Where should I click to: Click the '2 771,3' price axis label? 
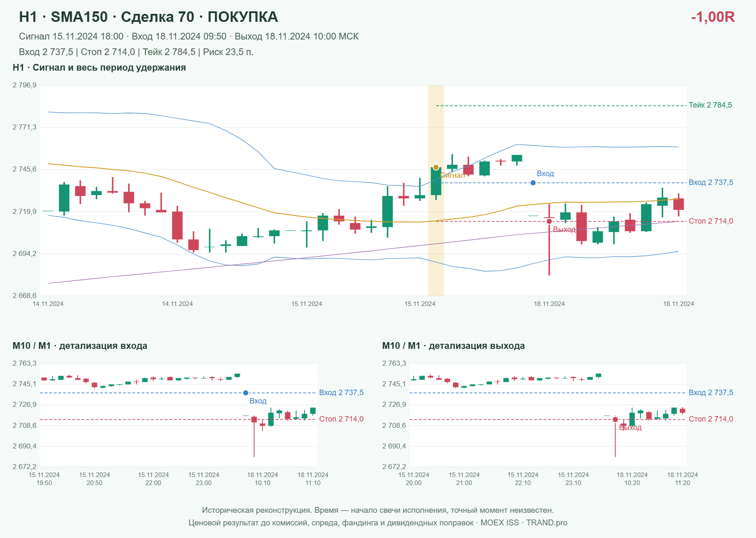24,127
